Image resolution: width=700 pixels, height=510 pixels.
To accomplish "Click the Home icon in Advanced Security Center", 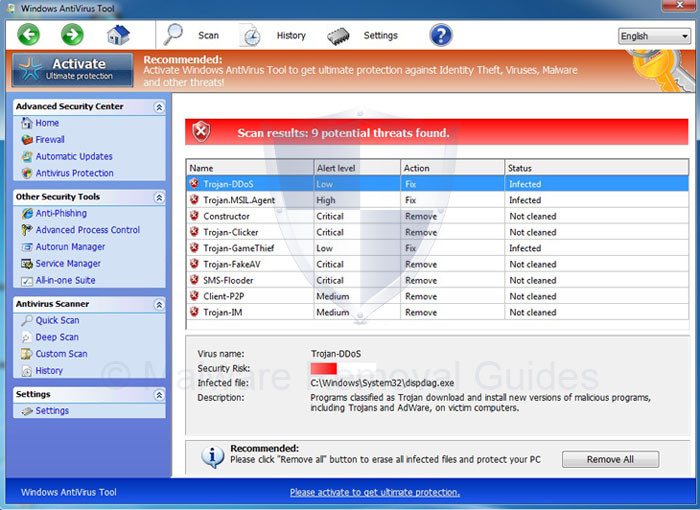I will click(x=27, y=123).
